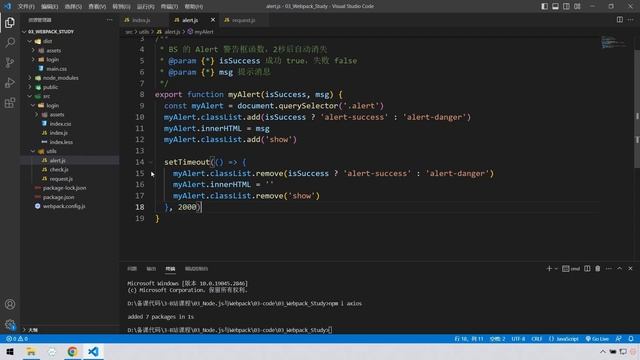Viewport: 640px width, 360px height.
Task: Click the utils breadcrumb segment
Action: (x=144, y=31)
